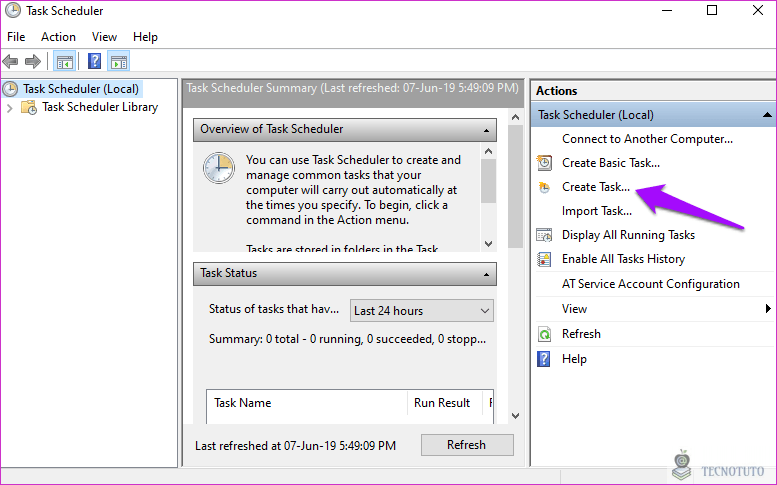Click the Task Scheduler Library folder icon
Screen dimensions: 777x485
29,107
